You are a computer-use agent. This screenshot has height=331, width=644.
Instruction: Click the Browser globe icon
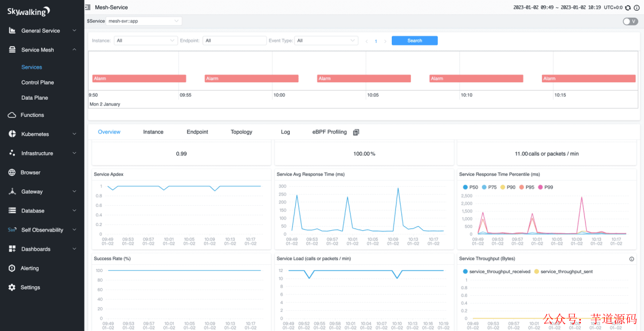(12, 172)
